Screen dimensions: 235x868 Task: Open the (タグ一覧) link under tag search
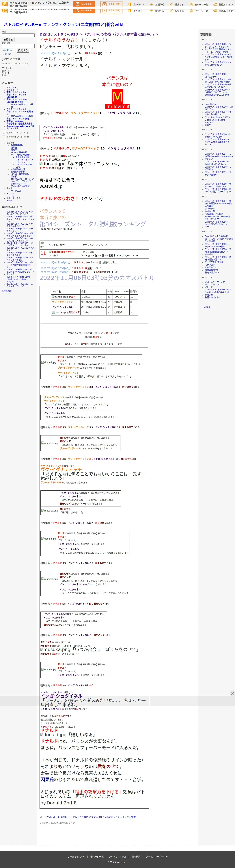(x=7, y=53)
